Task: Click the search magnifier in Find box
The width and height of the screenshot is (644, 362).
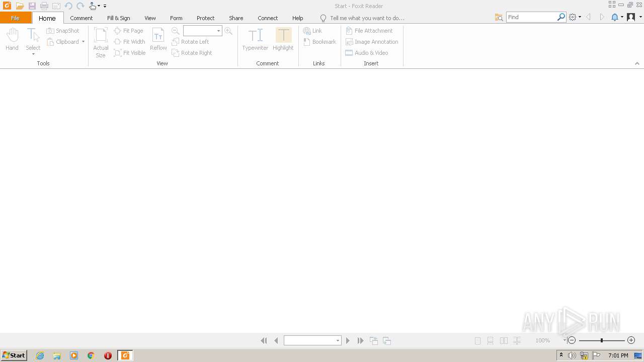Action: pos(561,17)
